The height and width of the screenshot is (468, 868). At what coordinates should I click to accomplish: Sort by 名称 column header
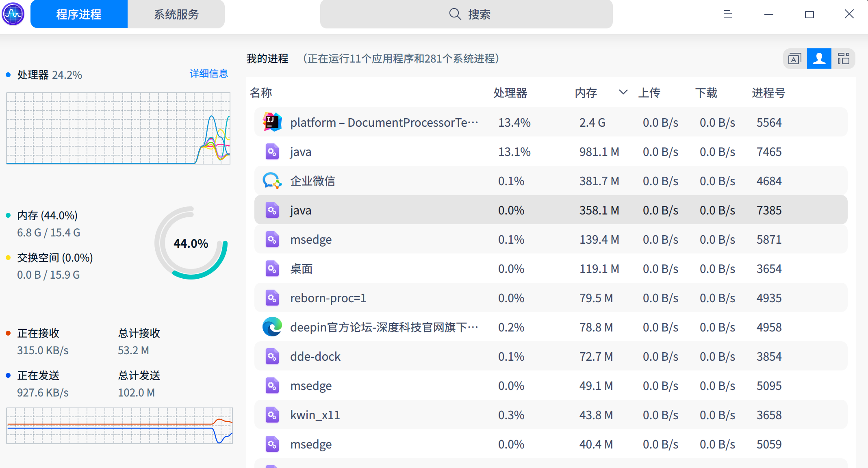pyautogui.click(x=261, y=93)
